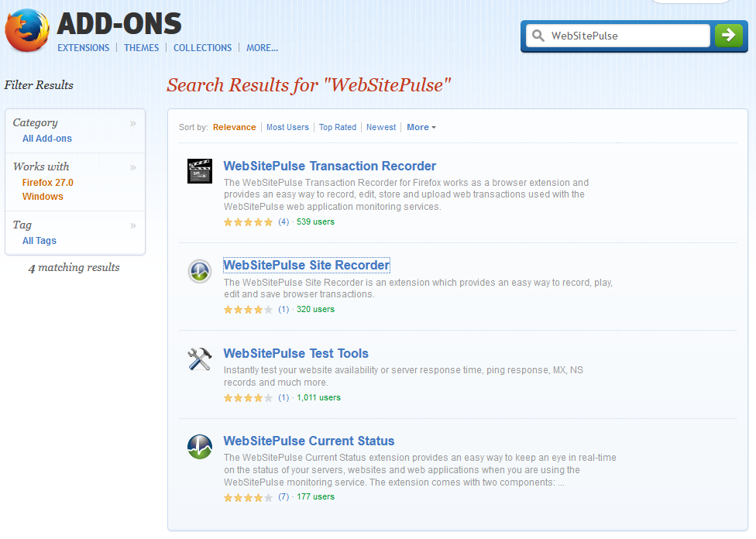Click the magnifying glass search icon

tap(538, 36)
